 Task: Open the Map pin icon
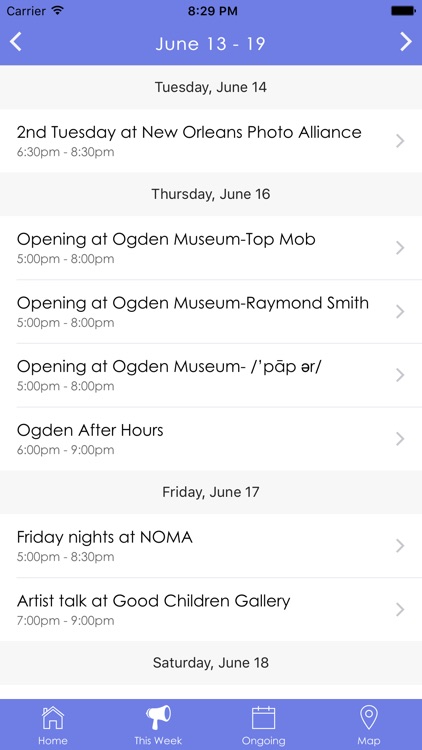pyautogui.click(x=369, y=718)
